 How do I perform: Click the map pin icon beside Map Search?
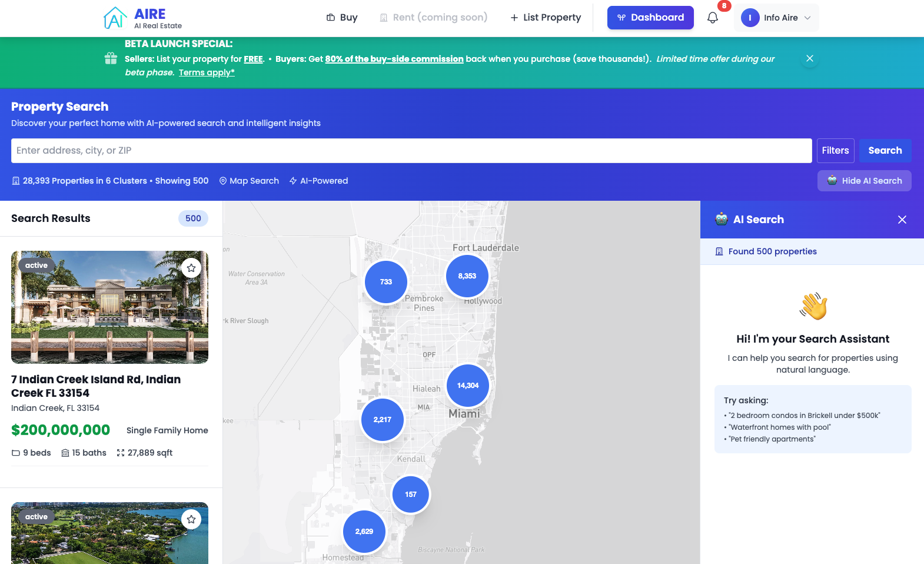223,181
